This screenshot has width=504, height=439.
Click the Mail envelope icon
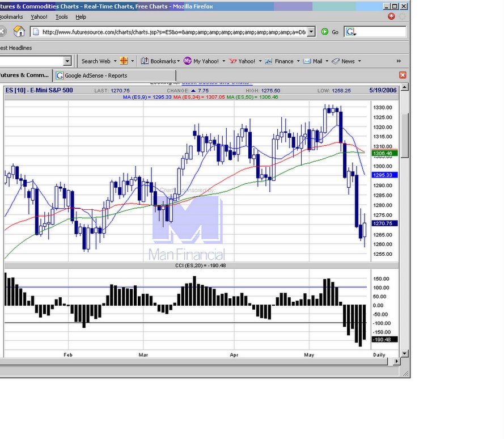click(x=307, y=61)
